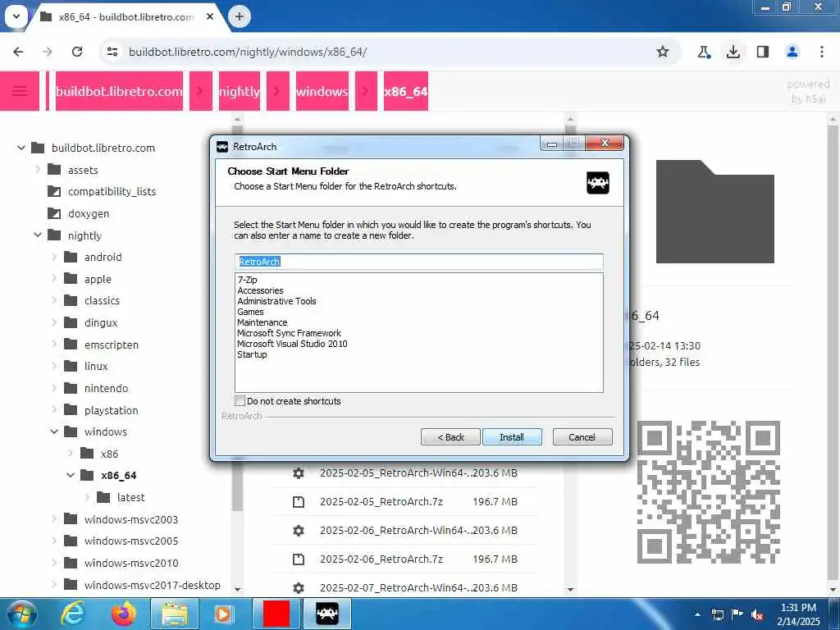Viewport: 840px width, 630px height.
Task: Collapse the nightly tree folder
Action: (x=38, y=235)
